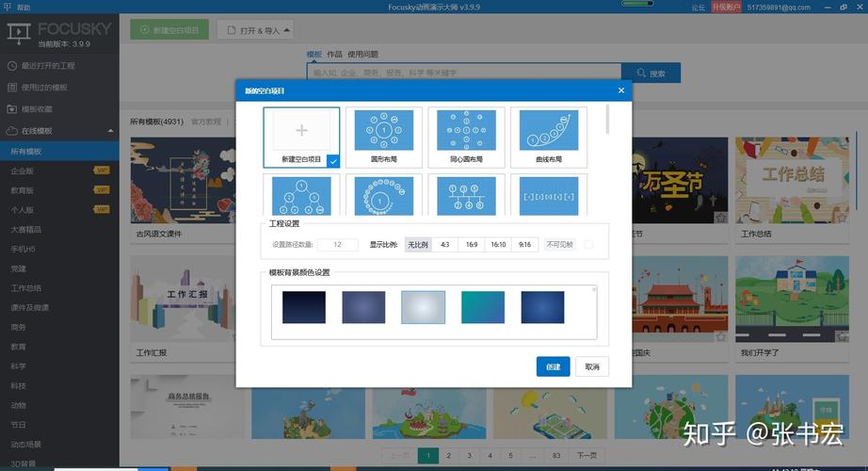The image size is (868, 471).
Task: Select the 9:16 display ratio
Action: pos(524,244)
